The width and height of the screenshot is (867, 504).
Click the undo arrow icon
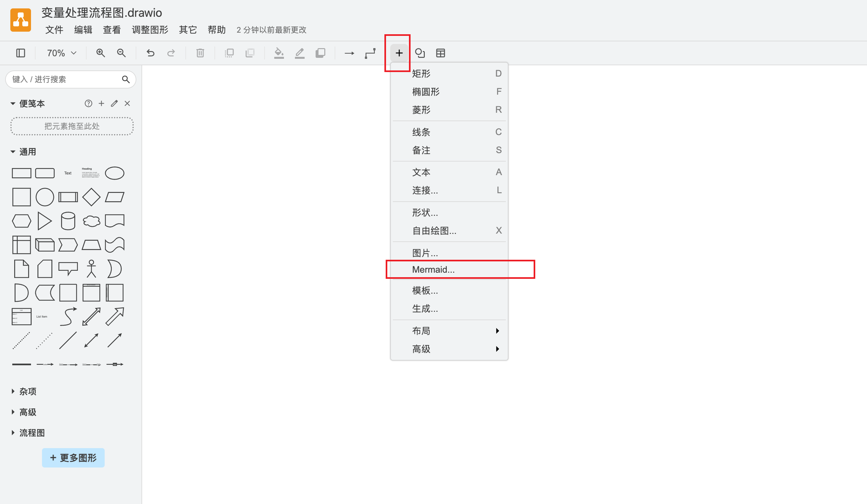[x=150, y=53]
